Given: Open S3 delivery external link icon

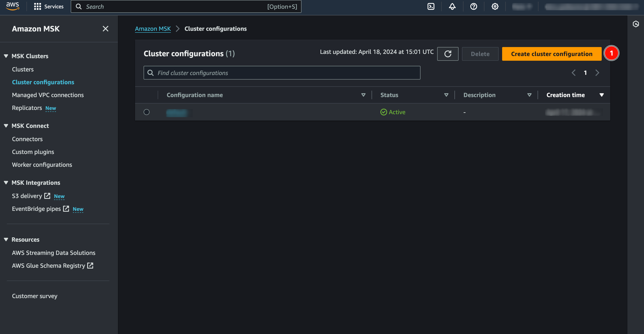Looking at the screenshot, I should click(47, 196).
